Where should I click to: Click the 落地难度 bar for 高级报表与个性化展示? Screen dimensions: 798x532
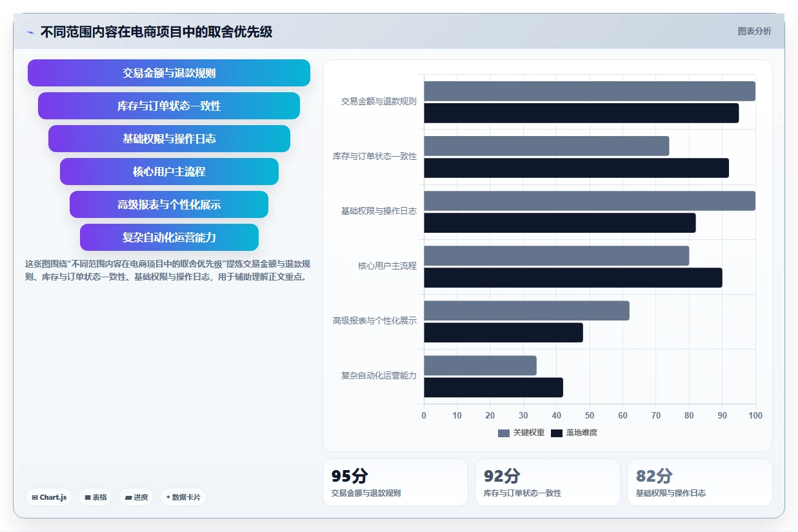click(503, 332)
